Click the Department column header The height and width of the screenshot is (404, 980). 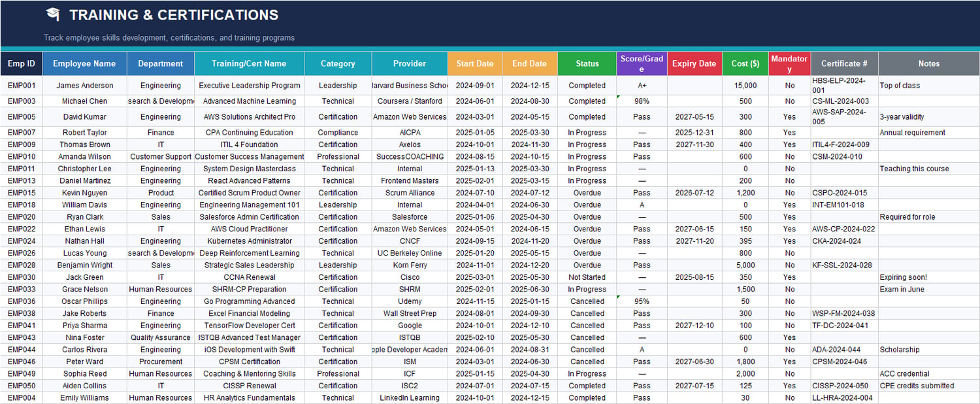click(x=161, y=63)
